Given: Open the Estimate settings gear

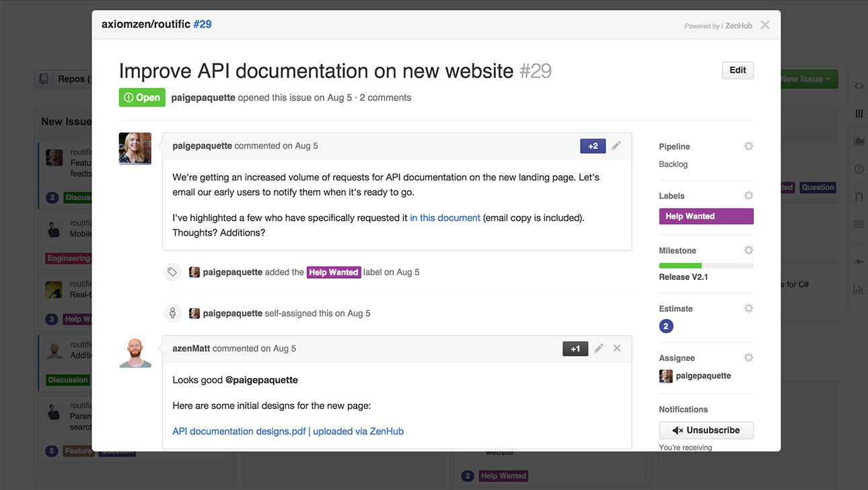Looking at the screenshot, I should (748, 308).
